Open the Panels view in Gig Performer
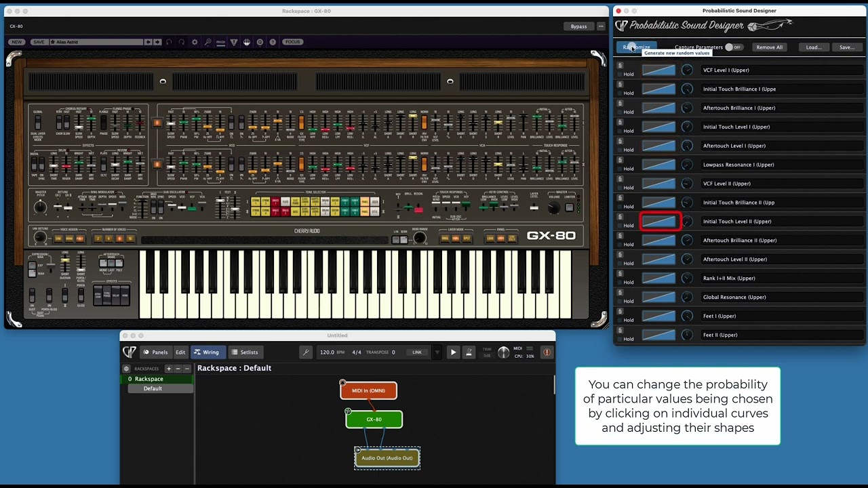The image size is (868, 488). 155,352
